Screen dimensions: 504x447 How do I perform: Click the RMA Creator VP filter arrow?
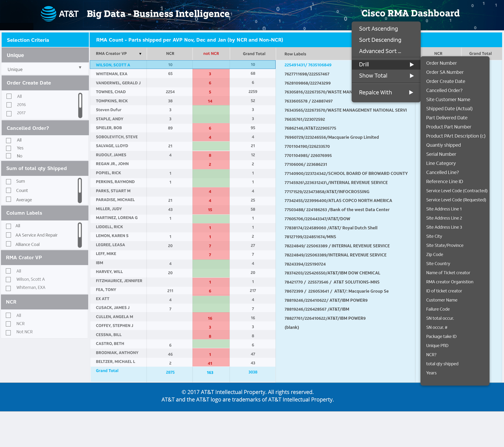140,54
